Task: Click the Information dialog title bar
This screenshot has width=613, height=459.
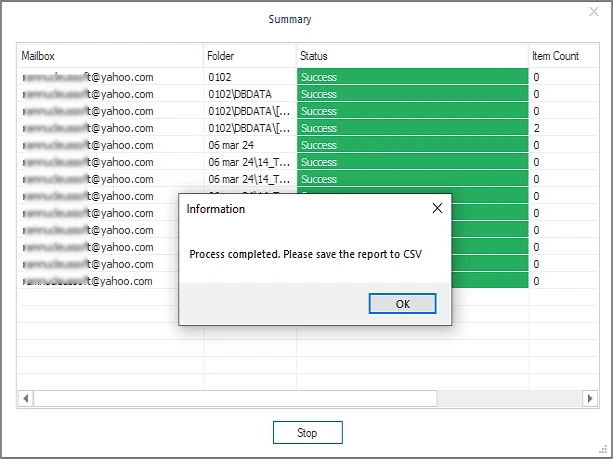Action: click(x=300, y=209)
